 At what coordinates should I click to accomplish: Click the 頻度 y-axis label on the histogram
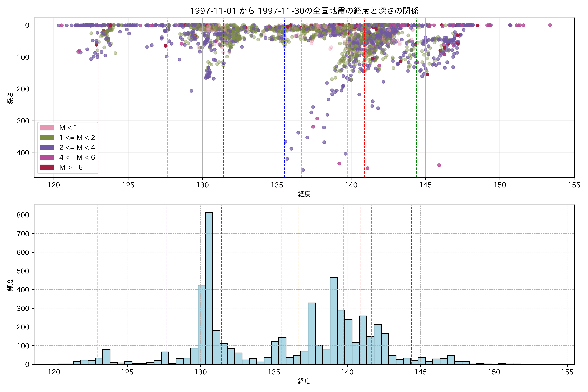coord(10,285)
